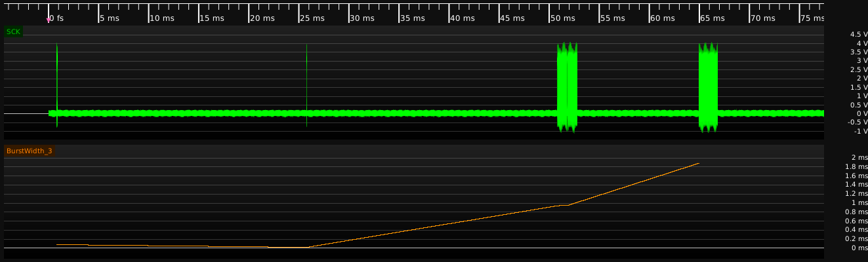This screenshot has width=868, height=262.
Task: Click the 4.5 V axis label
Action: tap(858, 34)
